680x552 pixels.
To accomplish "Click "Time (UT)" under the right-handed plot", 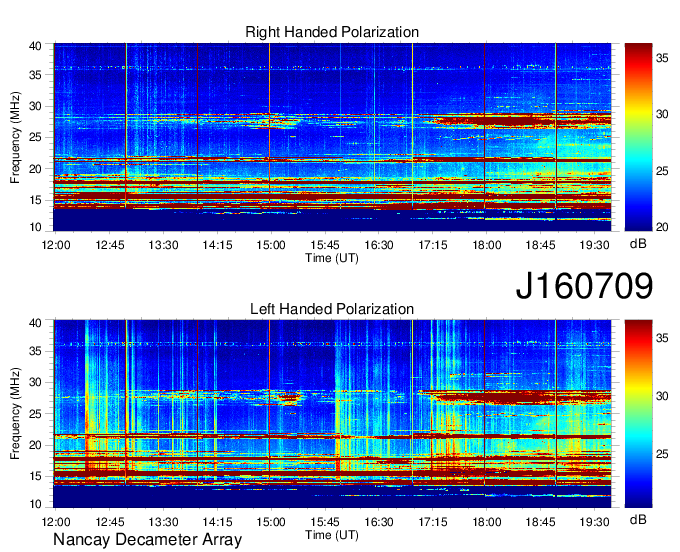I will [x=332, y=258].
